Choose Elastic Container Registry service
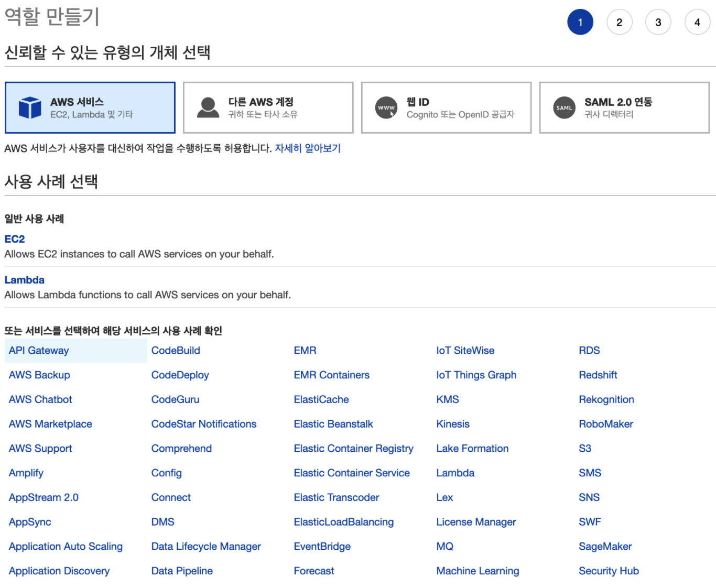The height and width of the screenshot is (588, 716). click(x=354, y=449)
